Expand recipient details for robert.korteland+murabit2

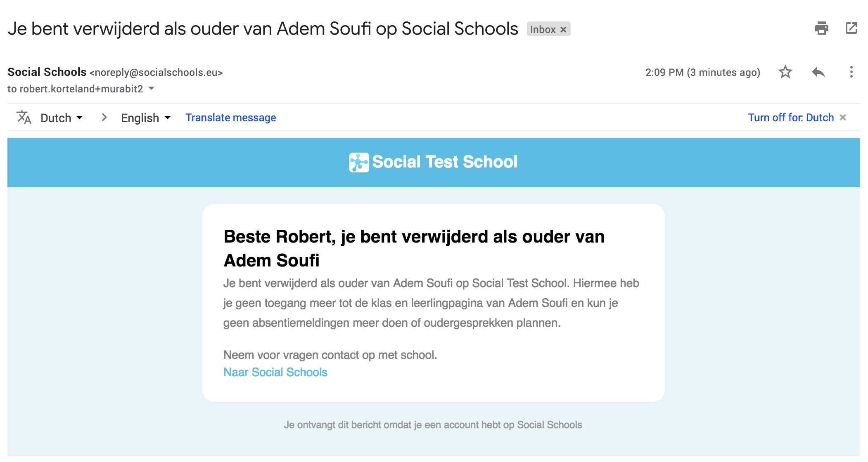click(x=152, y=88)
